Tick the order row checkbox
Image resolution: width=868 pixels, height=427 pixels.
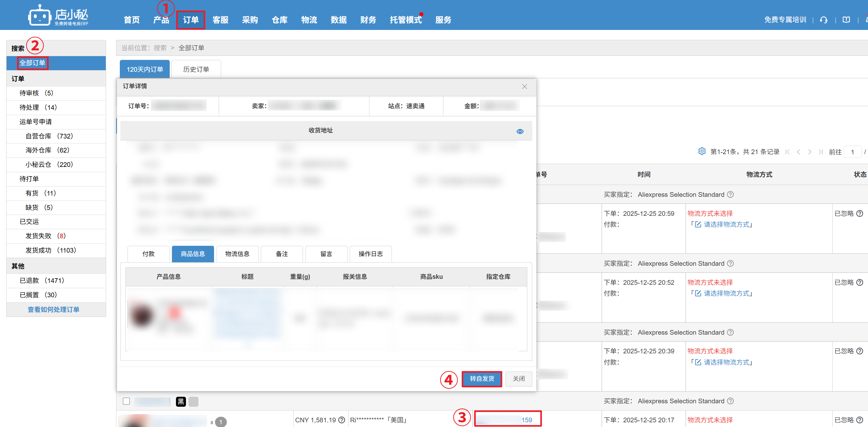(x=126, y=401)
